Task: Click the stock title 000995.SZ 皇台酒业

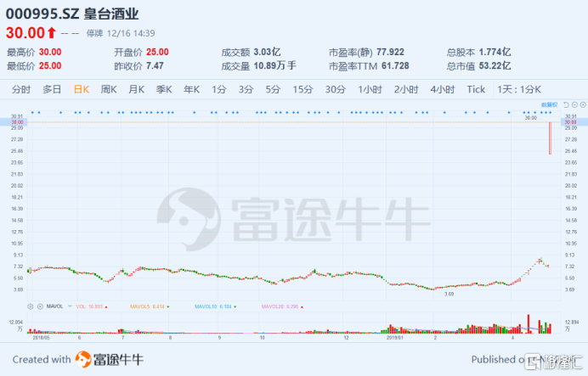Action: tap(72, 14)
